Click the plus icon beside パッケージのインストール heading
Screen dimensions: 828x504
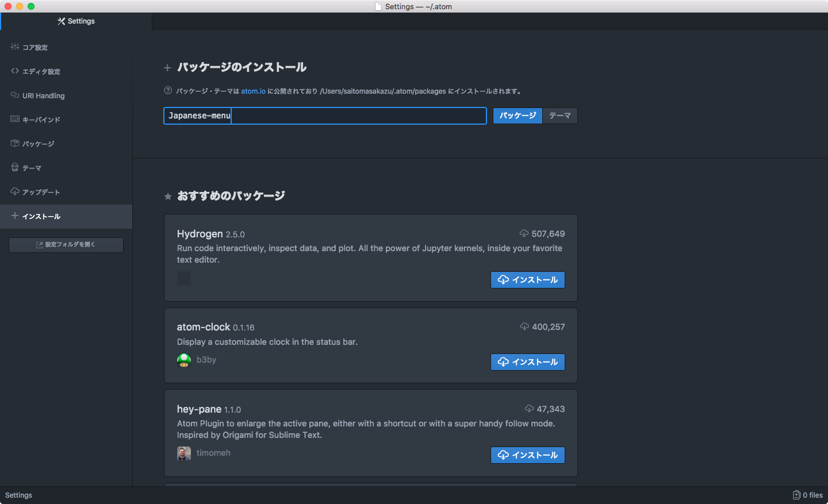point(167,68)
